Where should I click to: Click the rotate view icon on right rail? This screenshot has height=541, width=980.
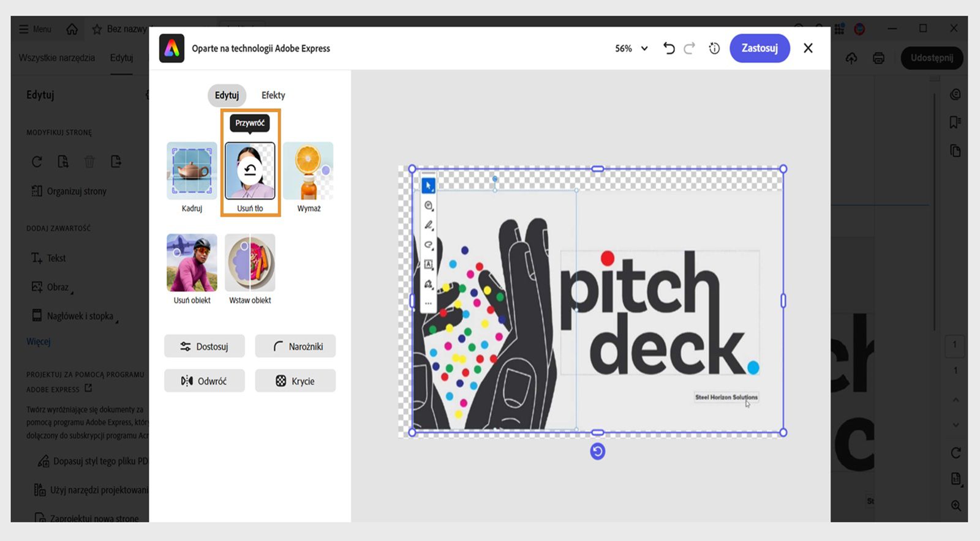(x=956, y=453)
